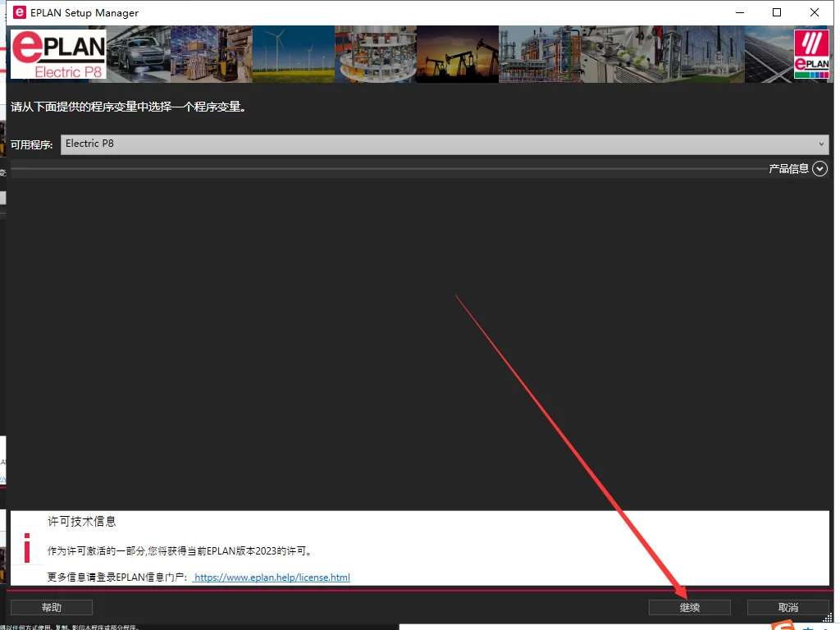Open the eplan.help license link

[x=272, y=577]
